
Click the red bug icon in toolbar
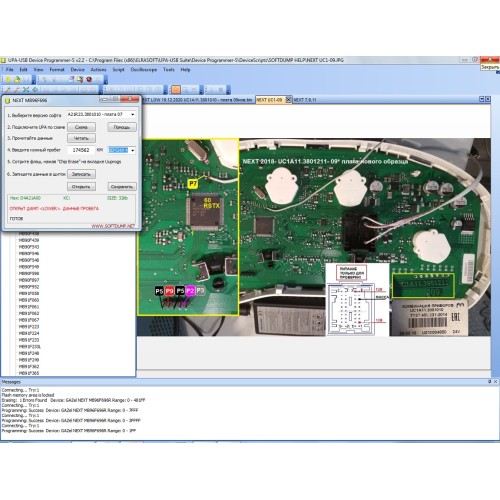coord(89,79)
